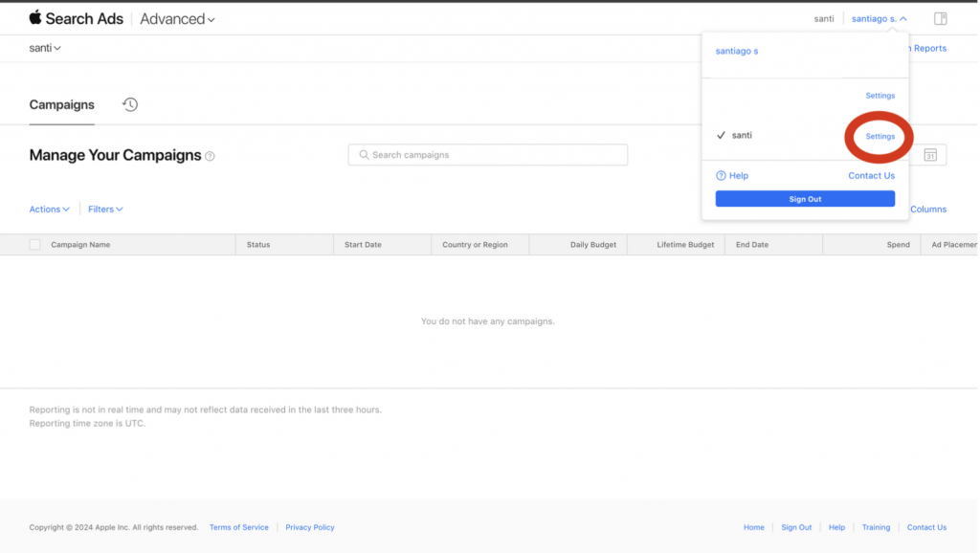Click Contact Us in the footer

click(x=926, y=527)
